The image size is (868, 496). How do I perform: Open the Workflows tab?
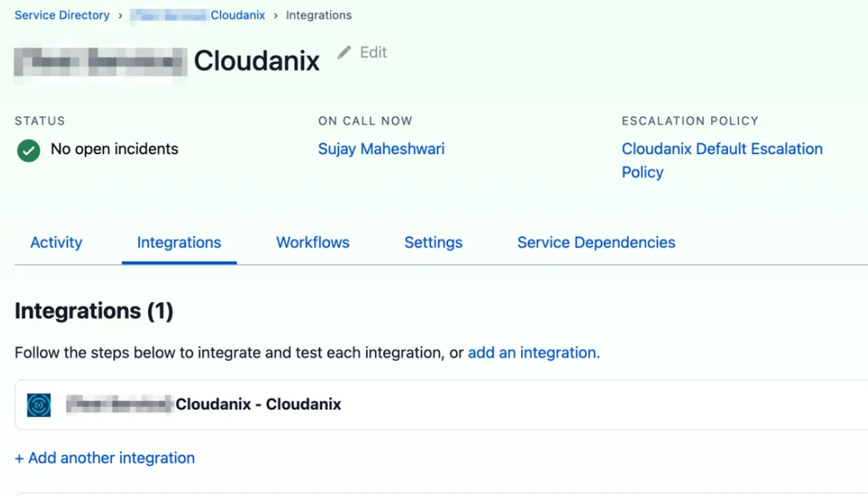pos(312,242)
